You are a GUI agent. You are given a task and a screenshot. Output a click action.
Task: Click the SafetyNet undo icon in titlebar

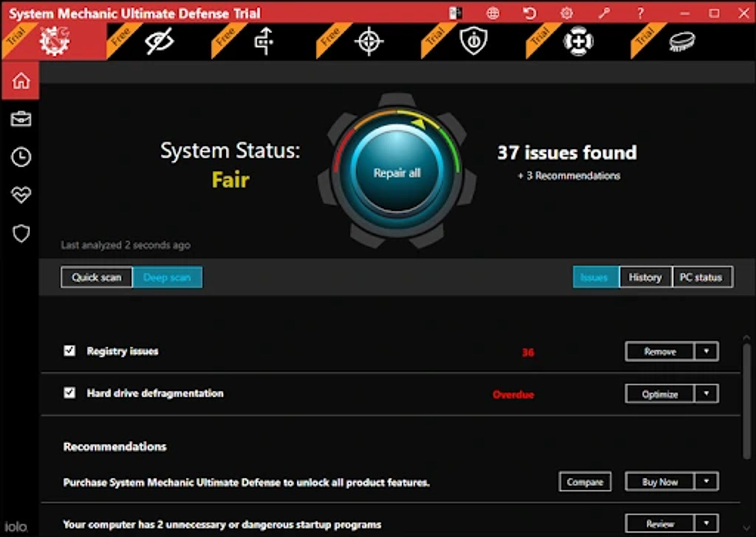(530, 13)
